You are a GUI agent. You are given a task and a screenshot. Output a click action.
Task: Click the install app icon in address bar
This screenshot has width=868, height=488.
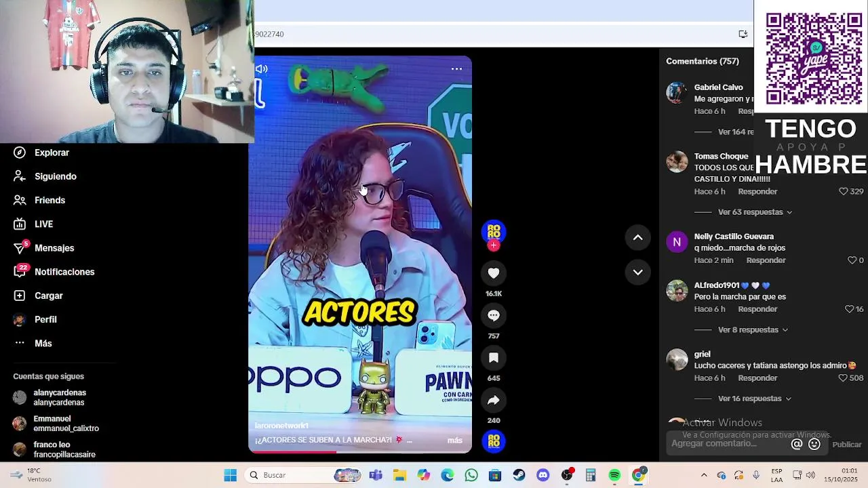(743, 34)
